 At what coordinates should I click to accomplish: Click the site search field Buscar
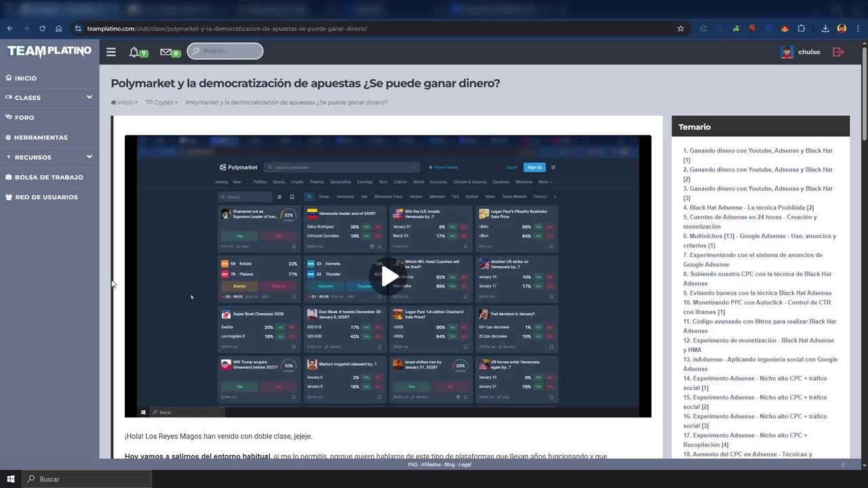coord(225,51)
